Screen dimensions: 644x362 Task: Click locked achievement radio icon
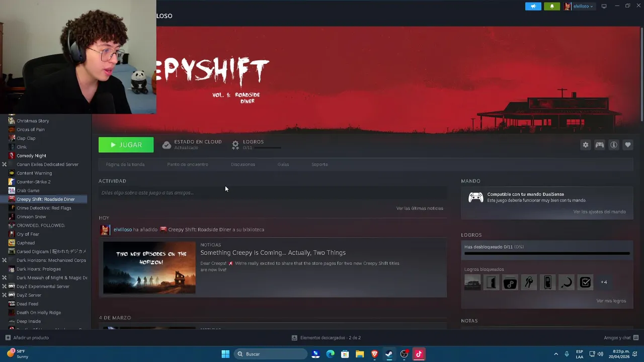[x=510, y=282]
